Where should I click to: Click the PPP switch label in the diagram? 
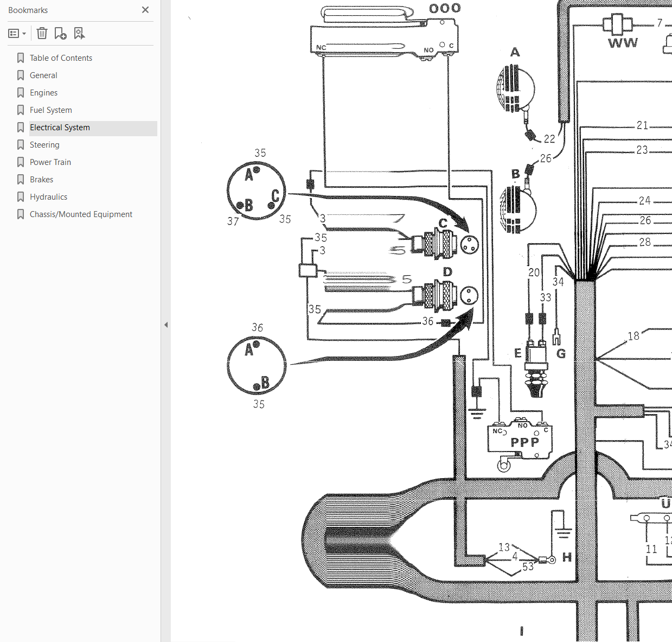524,442
